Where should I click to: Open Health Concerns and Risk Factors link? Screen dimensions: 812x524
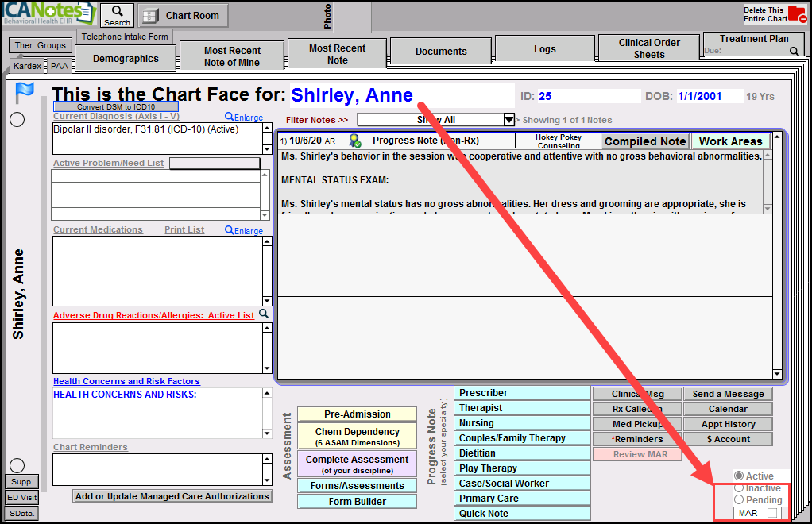[126, 381]
